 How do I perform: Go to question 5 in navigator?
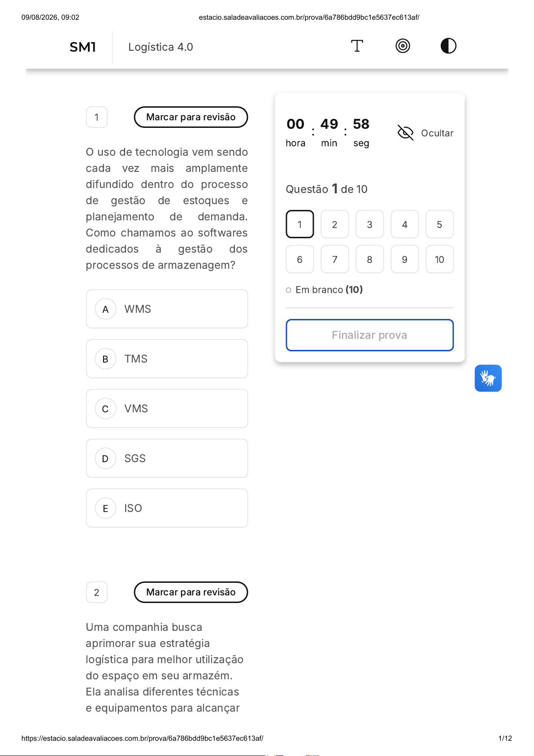[x=439, y=224]
